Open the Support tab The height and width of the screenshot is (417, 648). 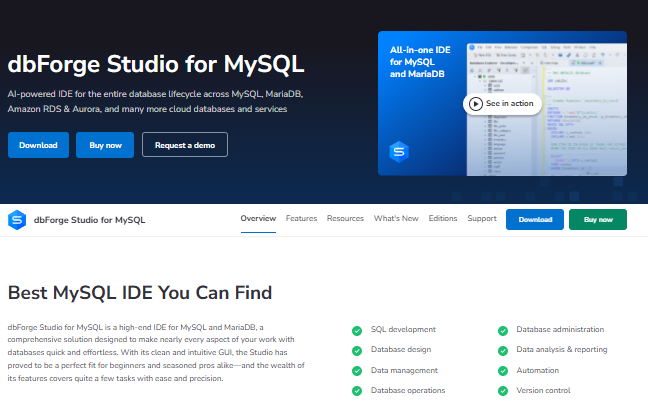482,219
